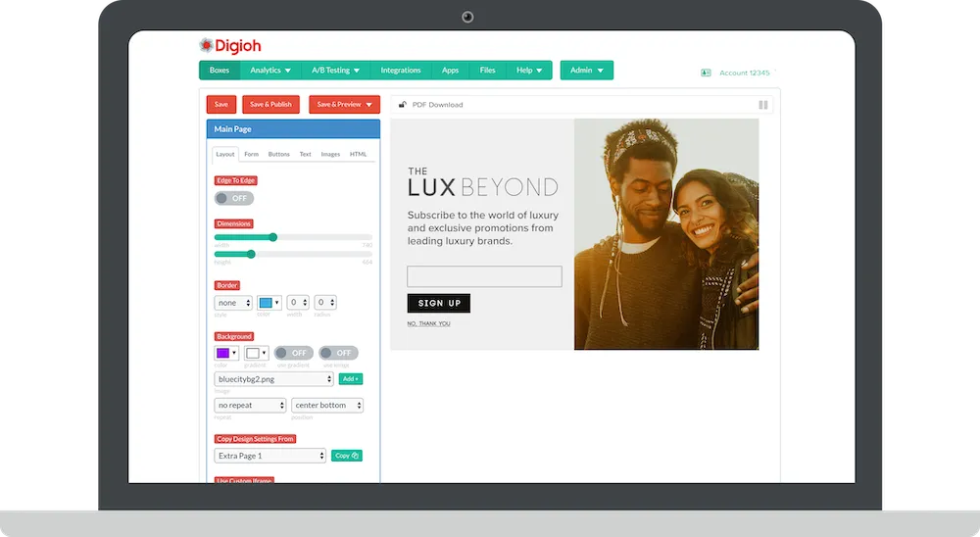Click the border width stepper

coord(298,303)
